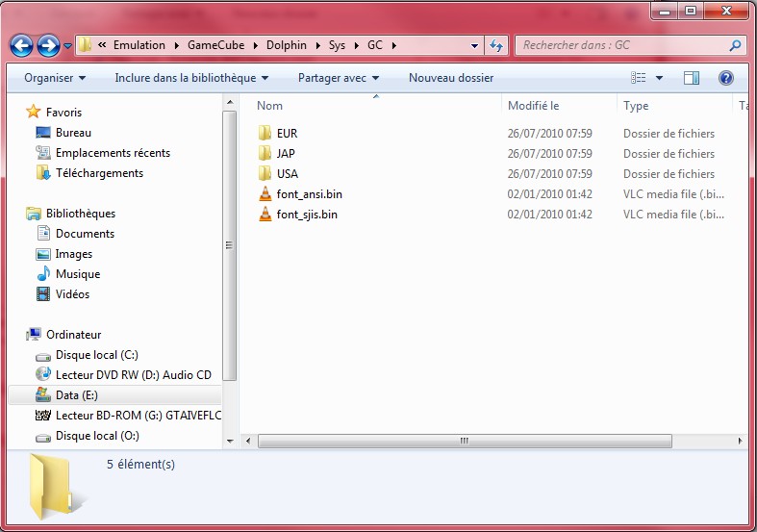757x532 pixels.
Task: Select the JAP folder icon
Action: click(265, 153)
